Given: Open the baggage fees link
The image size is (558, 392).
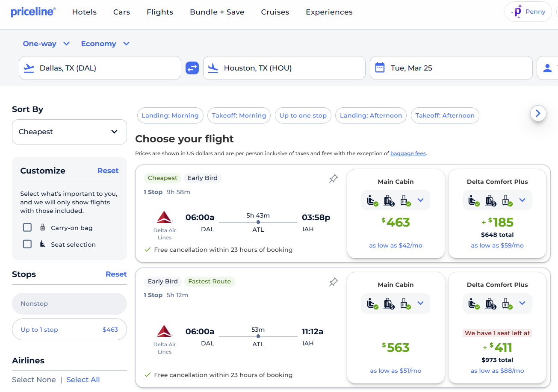Looking at the screenshot, I should coord(408,153).
